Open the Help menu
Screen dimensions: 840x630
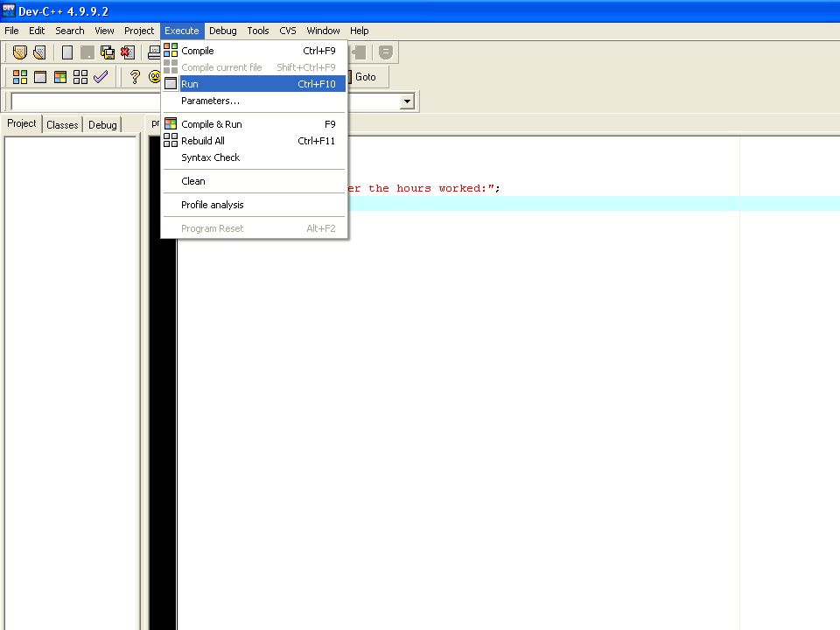(359, 31)
